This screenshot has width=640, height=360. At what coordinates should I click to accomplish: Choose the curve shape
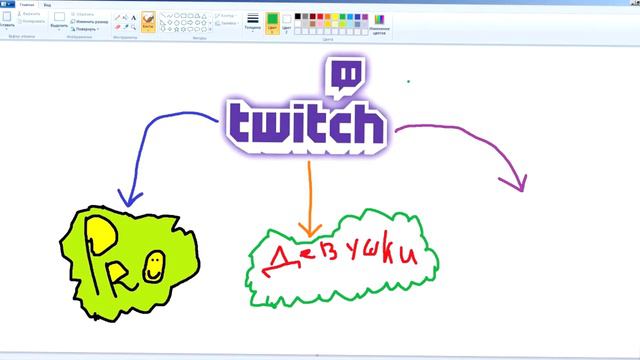click(170, 16)
